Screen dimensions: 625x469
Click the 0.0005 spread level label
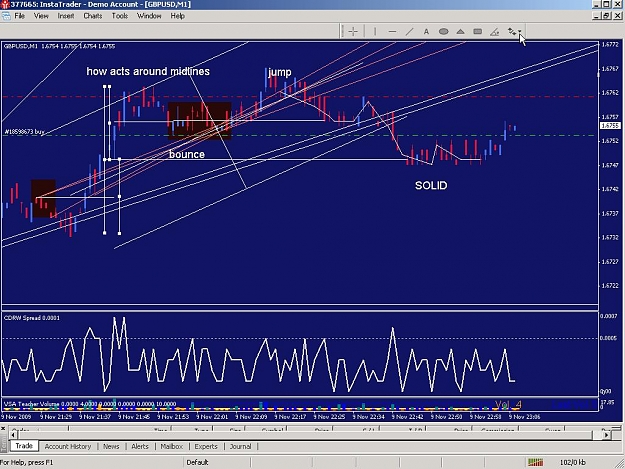609,338
